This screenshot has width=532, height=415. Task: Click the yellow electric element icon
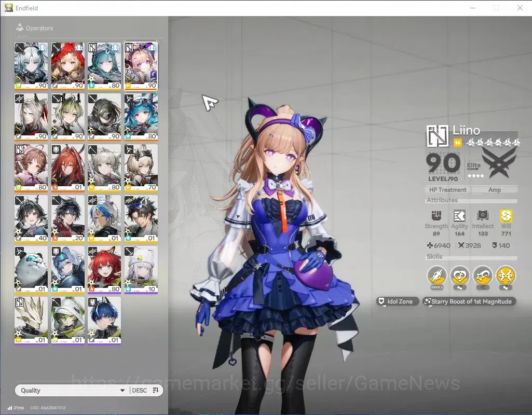(457, 143)
